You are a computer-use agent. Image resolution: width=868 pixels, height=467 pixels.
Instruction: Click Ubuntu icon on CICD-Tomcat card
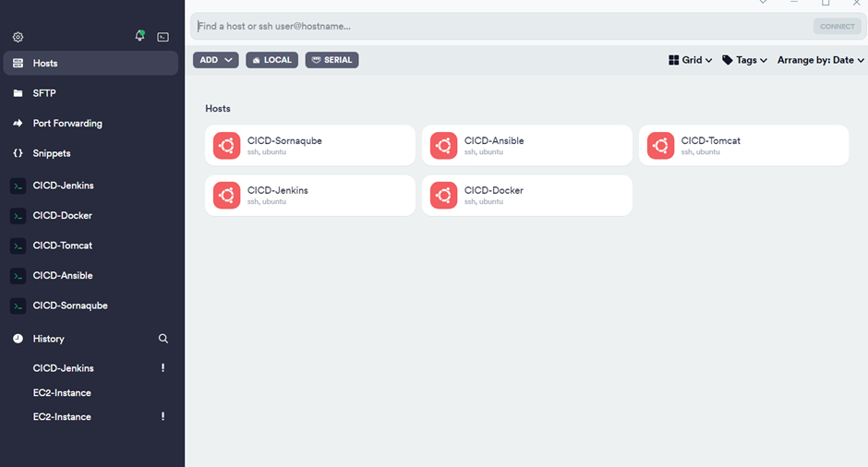click(660, 146)
